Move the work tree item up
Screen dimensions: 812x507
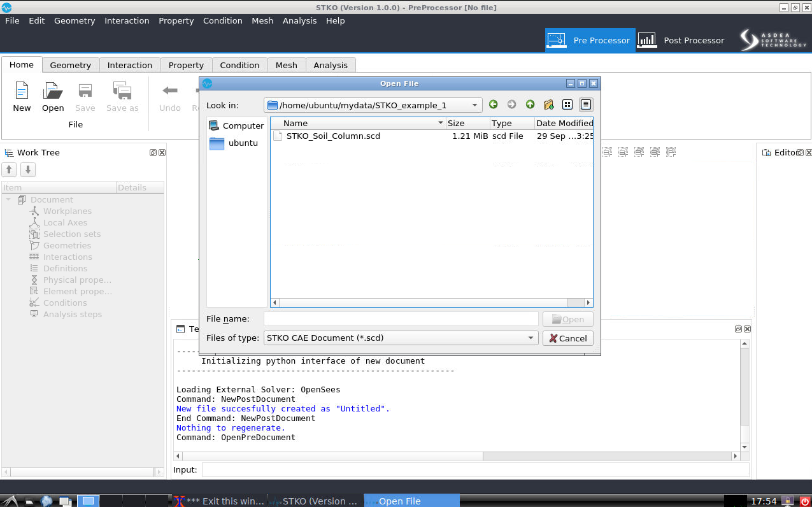tap(9, 169)
